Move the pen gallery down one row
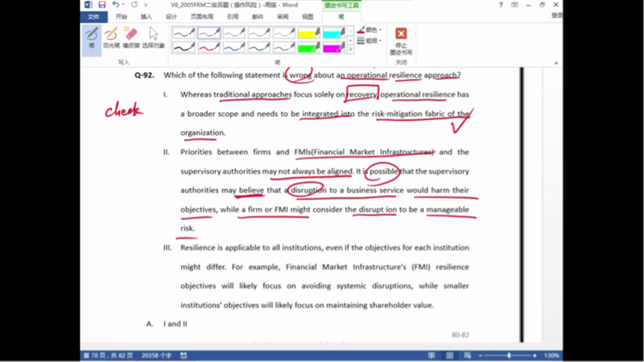The image size is (644, 362). [x=350, y=40]
